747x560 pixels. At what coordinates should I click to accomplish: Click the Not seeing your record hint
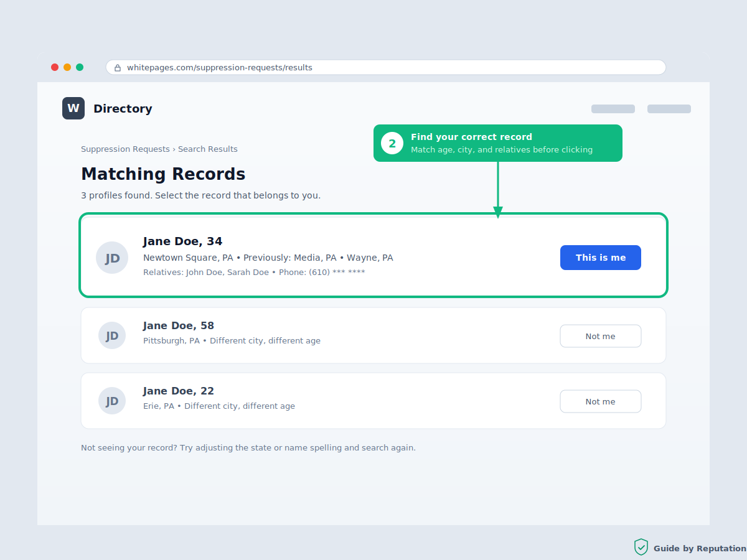click(x=248, y=448)
